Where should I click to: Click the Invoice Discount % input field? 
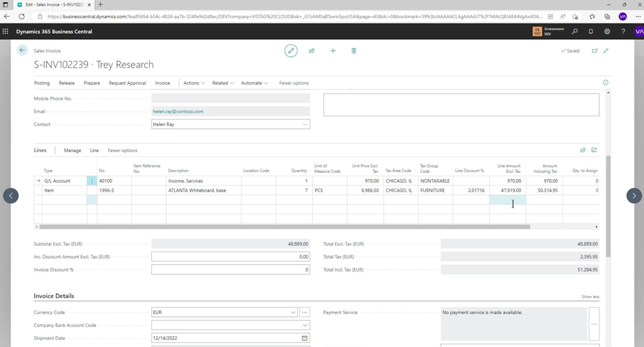pyautogui.click(x=230, y=270)
